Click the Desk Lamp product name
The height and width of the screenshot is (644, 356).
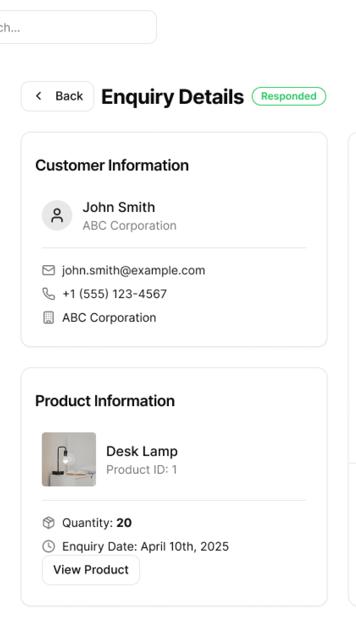(x=142, y=451)
